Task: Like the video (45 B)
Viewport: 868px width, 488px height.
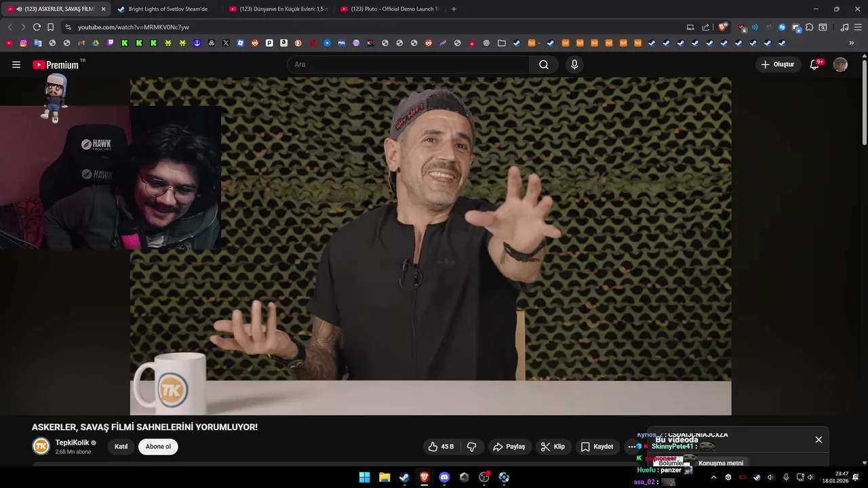Action: click(x=441, y=447)
